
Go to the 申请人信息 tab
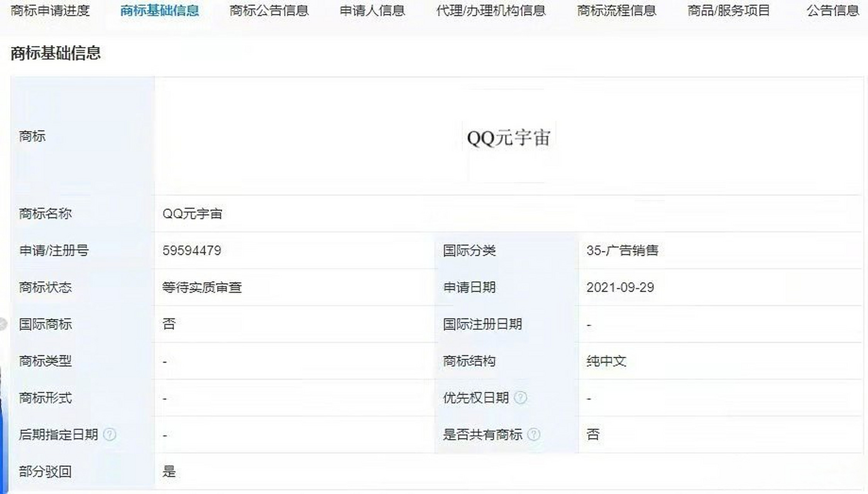(372, 11)
